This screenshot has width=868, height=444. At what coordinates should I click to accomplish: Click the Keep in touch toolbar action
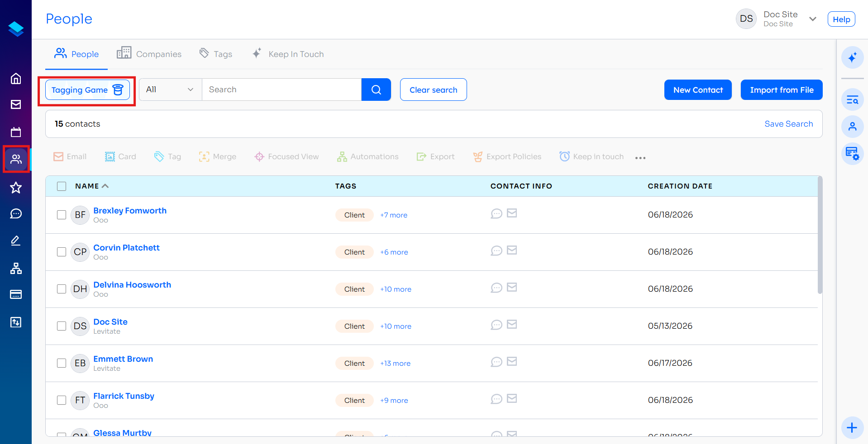point(591,157)
